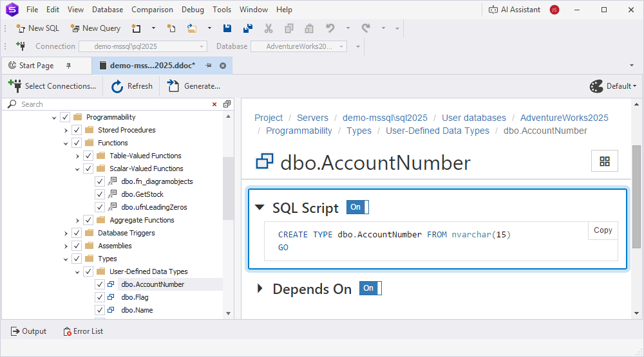Image resolution: width=644 pixels, height=357 pixels.
Task: Click the Generate... button
Action: [x=194, y=86]
